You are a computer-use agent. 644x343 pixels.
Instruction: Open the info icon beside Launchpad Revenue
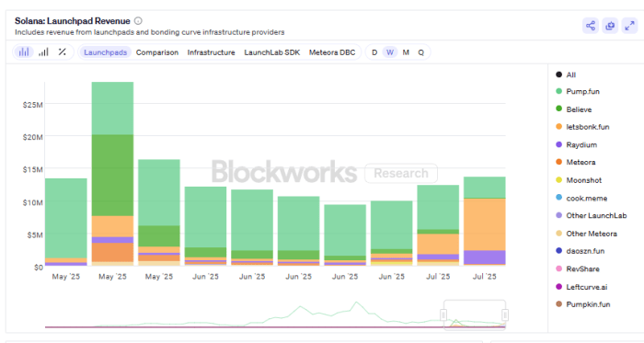point(138,20)
